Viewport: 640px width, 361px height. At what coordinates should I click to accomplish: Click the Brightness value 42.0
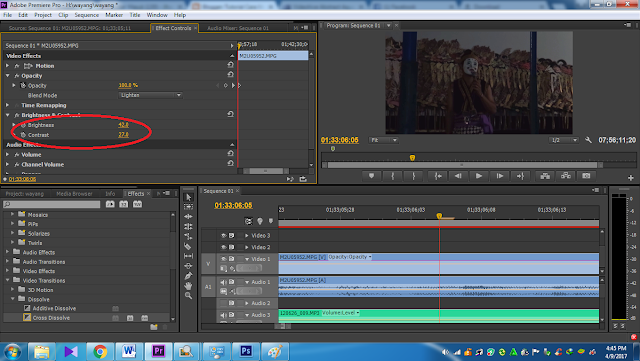point(123,125)
